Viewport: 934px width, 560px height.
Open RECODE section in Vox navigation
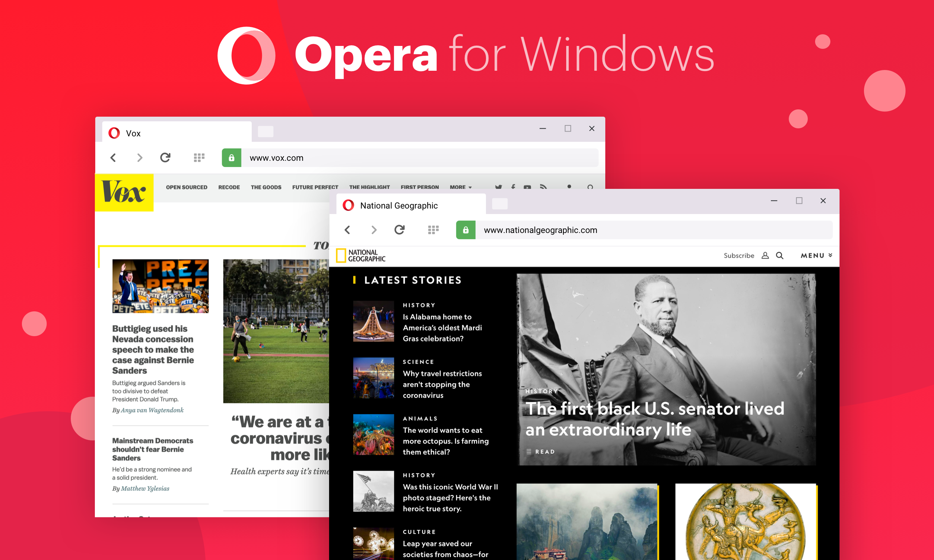click(x=229, y=187)
